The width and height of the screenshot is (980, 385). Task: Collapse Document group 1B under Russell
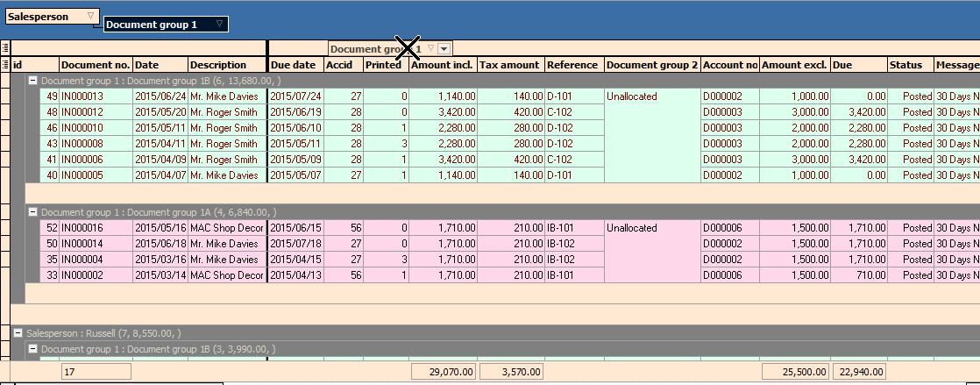point(32,349)
